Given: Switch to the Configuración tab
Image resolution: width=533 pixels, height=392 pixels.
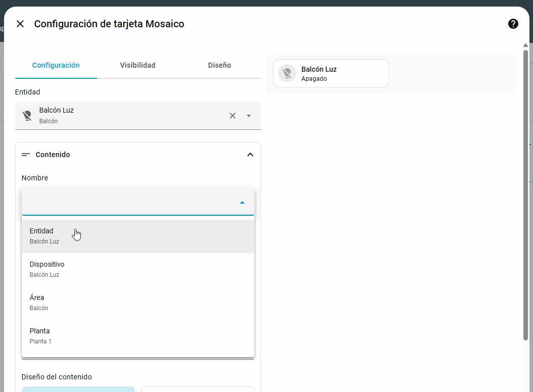Looking at the screenshot, I should pos(56,65).
